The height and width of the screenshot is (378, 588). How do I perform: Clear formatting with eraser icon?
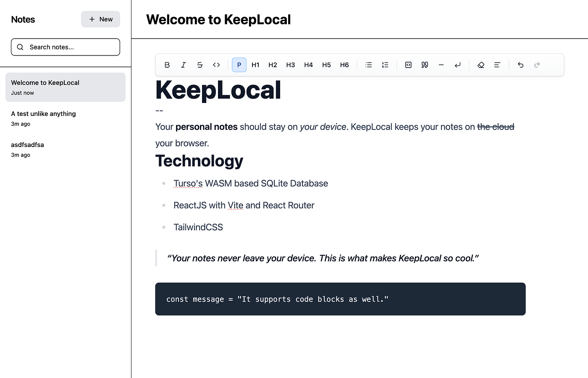point(481,65)
